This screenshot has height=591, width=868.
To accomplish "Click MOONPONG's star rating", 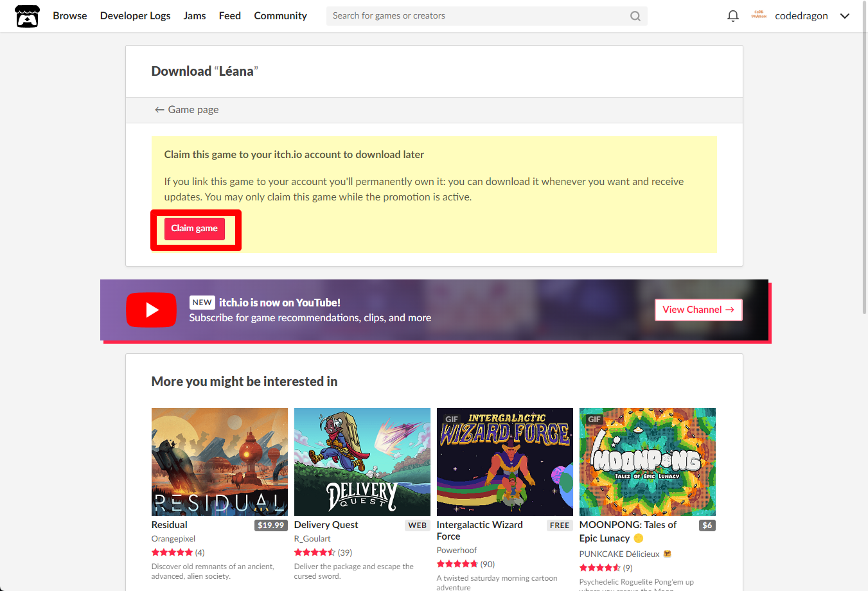I will click(x=600, y=568).
